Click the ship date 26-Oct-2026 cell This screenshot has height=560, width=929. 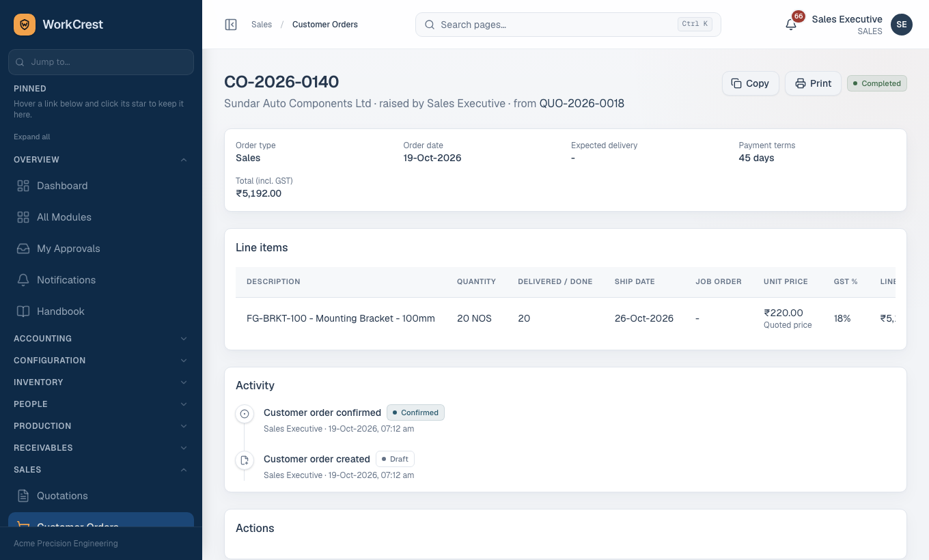click(644, 318)
